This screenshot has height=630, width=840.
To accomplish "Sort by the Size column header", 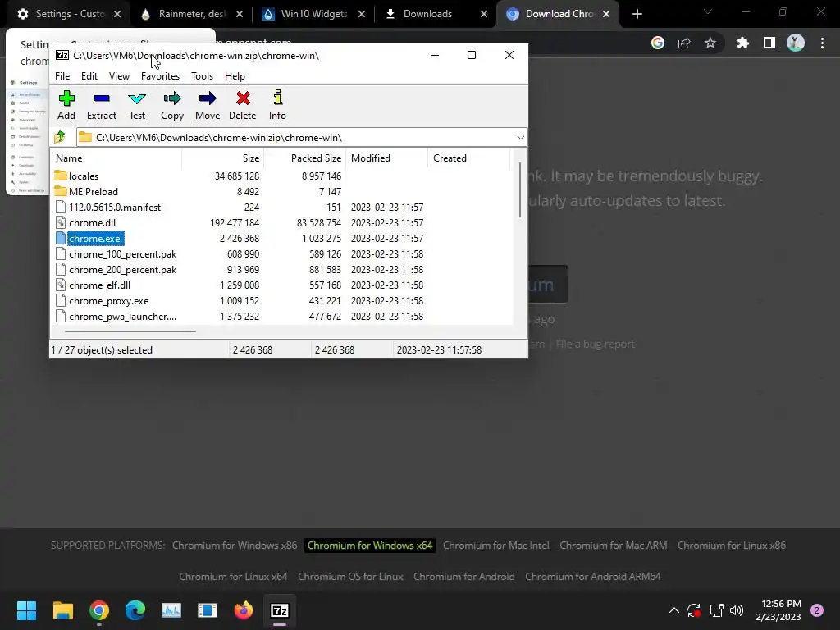I will tap(223, 158).
